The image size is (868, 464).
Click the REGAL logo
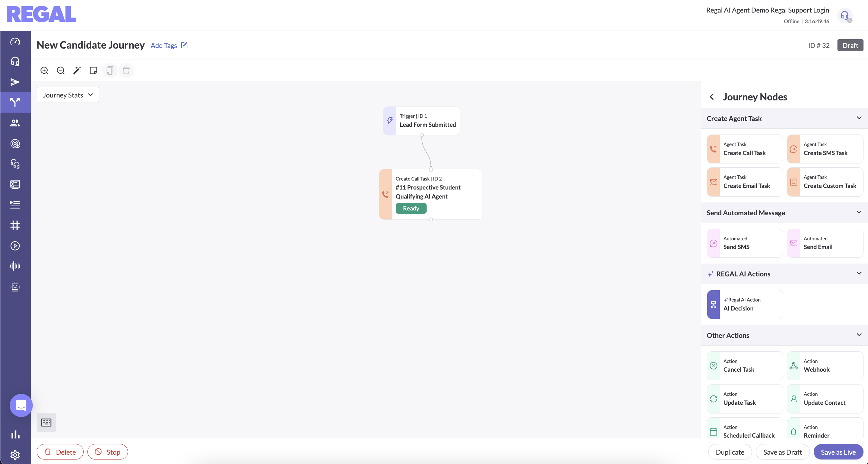pos(41,14)
